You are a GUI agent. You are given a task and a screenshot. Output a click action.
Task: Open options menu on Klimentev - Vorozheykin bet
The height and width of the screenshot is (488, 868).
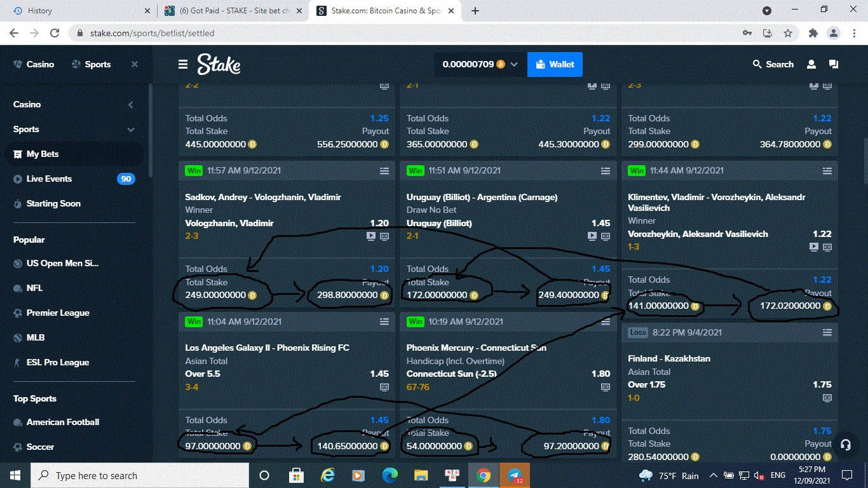tap(827, 171)
